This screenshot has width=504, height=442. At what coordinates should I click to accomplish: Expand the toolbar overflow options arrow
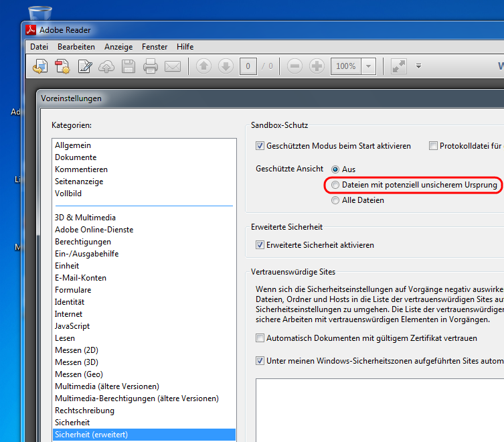(418, 66)
